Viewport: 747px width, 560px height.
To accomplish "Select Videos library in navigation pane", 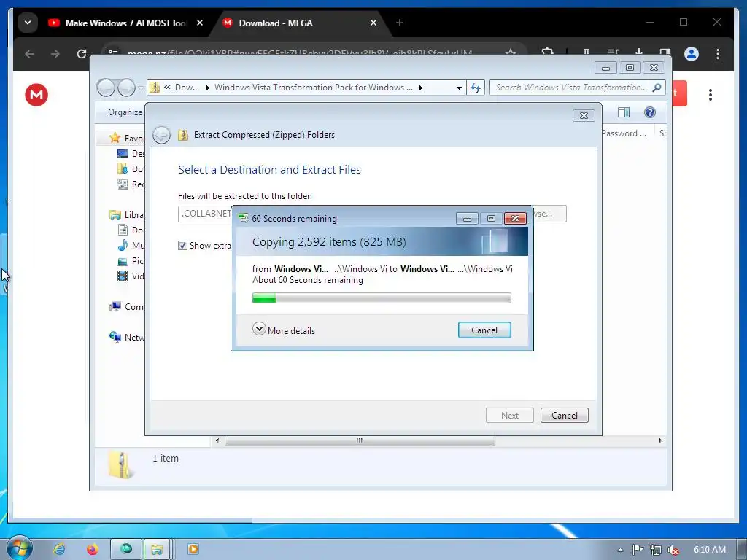I will pos(131,276).
